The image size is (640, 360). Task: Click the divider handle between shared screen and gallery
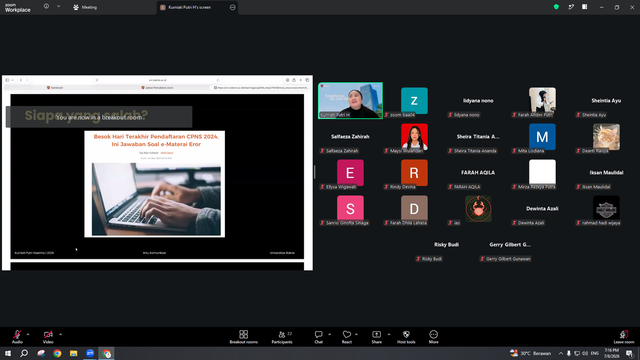tap(314, 172)
